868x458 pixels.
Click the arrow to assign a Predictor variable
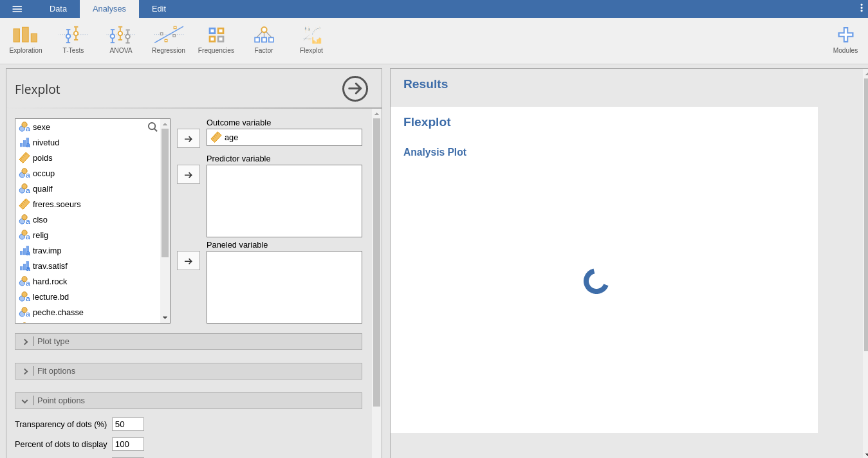point(188,174)
